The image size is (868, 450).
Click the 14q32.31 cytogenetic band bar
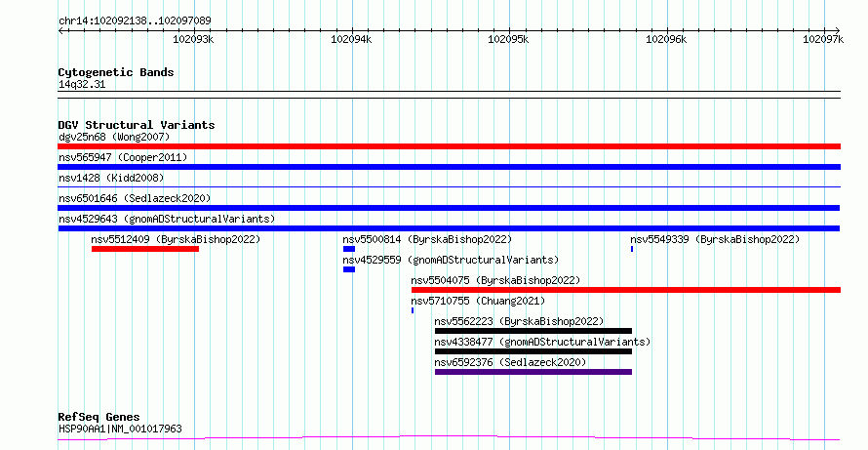pyautogui.click(x=449, y=95)
